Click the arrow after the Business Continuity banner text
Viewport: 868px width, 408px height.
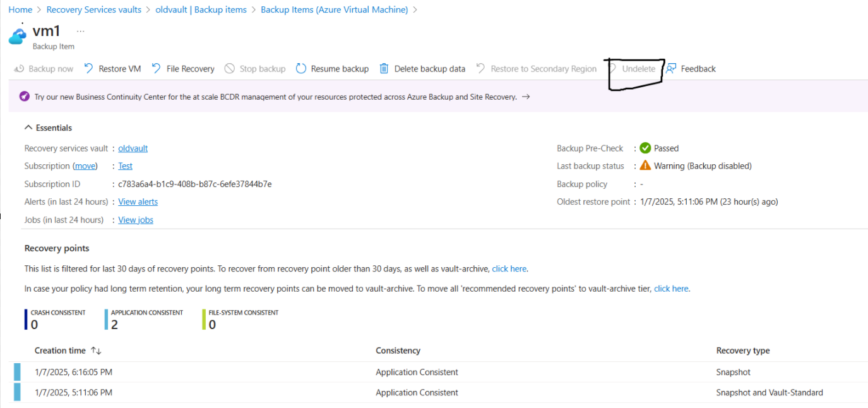pyautogui.click(x=526, y=97)
